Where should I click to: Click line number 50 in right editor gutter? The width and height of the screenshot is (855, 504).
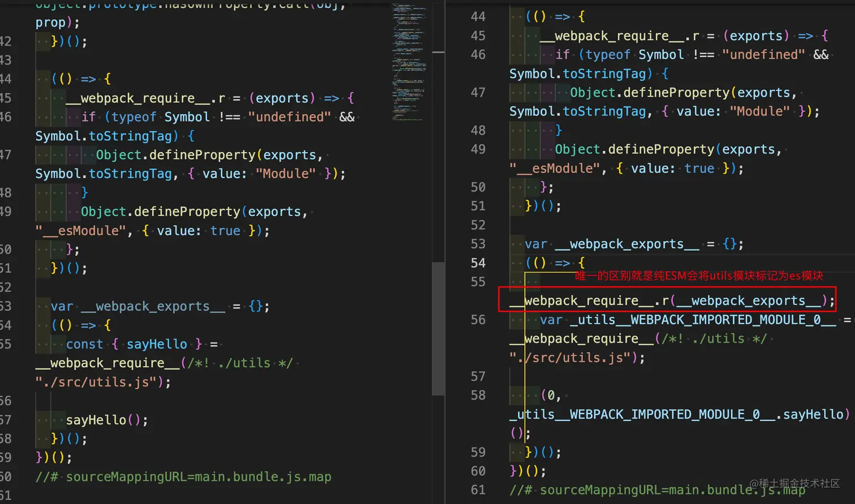click(478, 187)
